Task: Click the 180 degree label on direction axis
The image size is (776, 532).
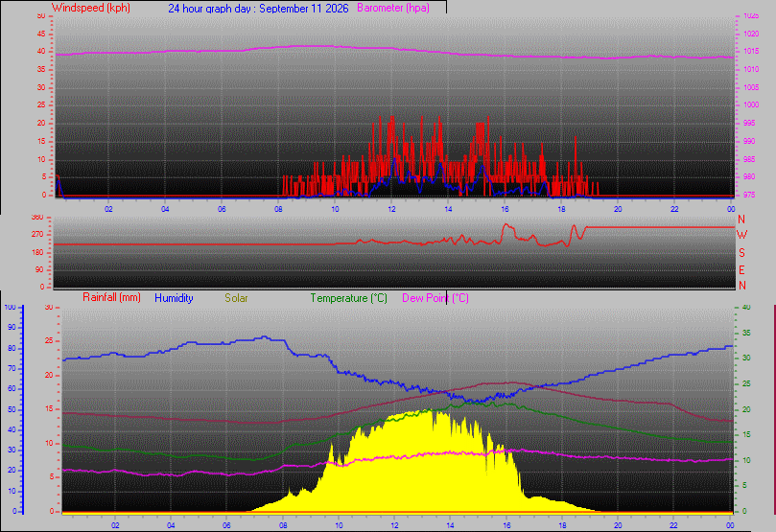Action: (x=37, y=252)
